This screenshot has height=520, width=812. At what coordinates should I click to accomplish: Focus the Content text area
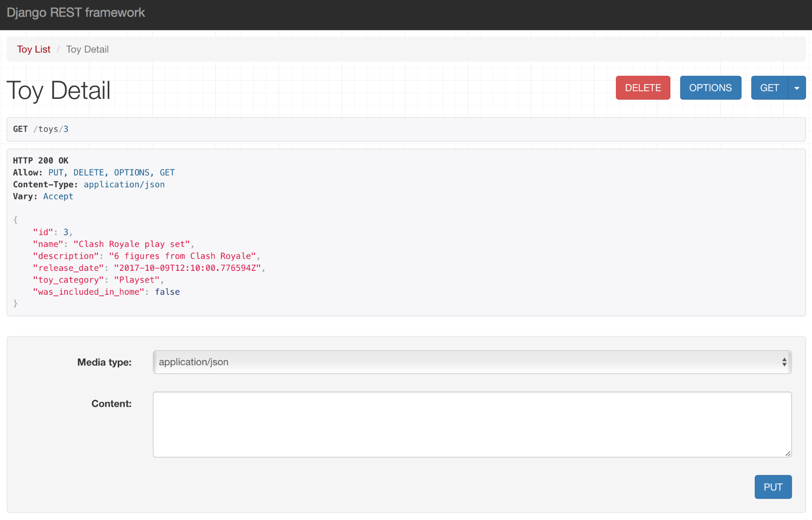(x=472, y=424)
